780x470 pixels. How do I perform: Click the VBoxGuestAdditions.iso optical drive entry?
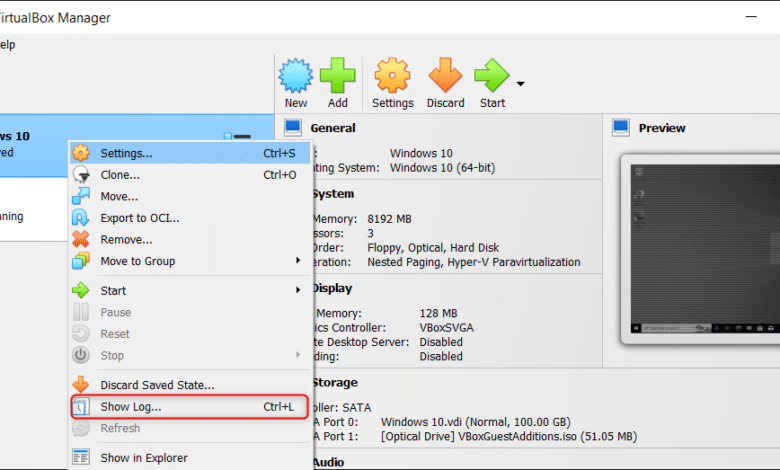[x=509, y=437]
